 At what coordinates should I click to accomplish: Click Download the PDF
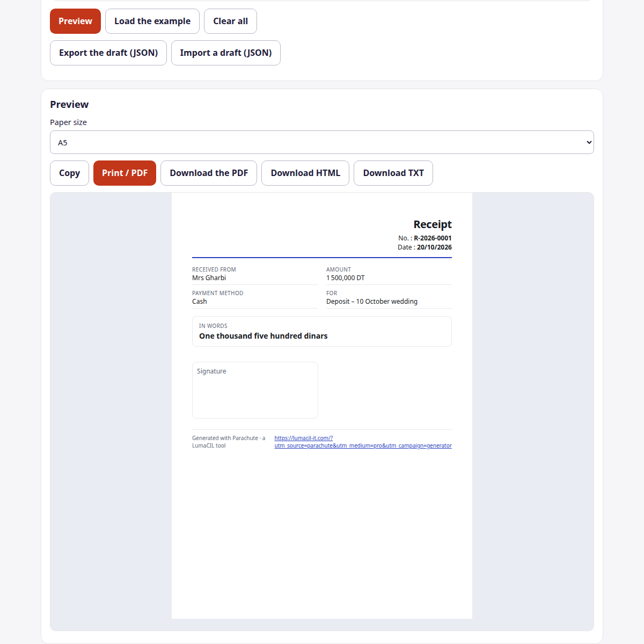pyautogui.click(x=209, y=173)
